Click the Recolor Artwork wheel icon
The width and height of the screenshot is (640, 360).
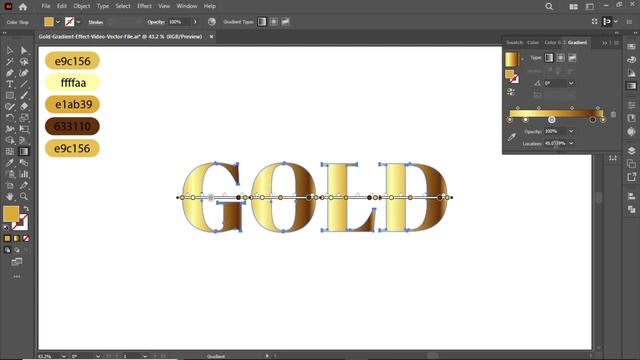click(x=211, y=22)
